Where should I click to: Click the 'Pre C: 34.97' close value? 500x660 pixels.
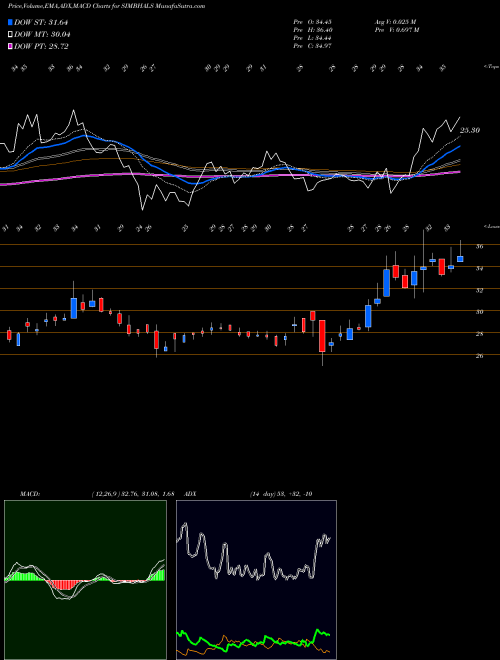click(x=313, y=46)
